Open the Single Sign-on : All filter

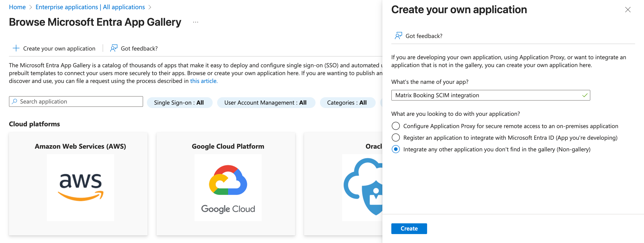(x=180, y=103)
